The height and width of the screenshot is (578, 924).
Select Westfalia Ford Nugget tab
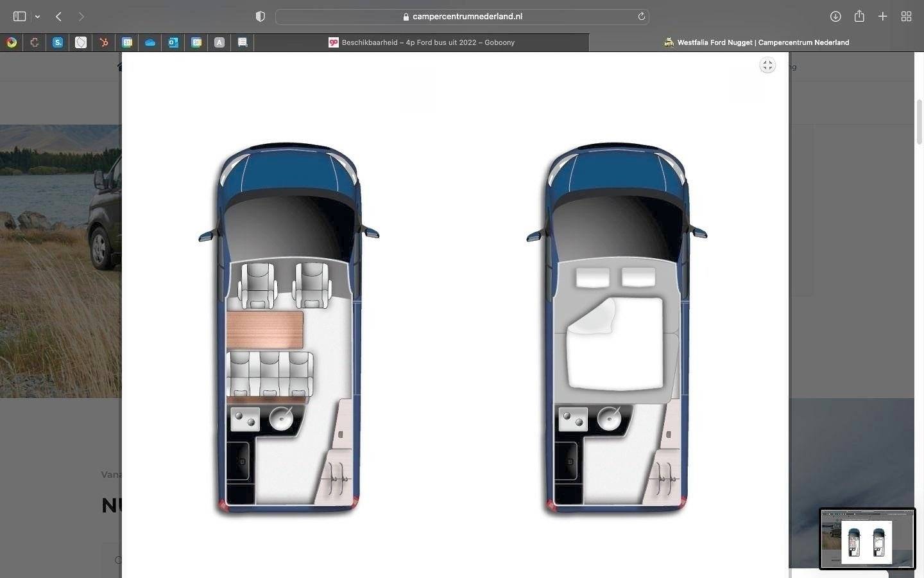pyautogui.click(x=757, y=42)
